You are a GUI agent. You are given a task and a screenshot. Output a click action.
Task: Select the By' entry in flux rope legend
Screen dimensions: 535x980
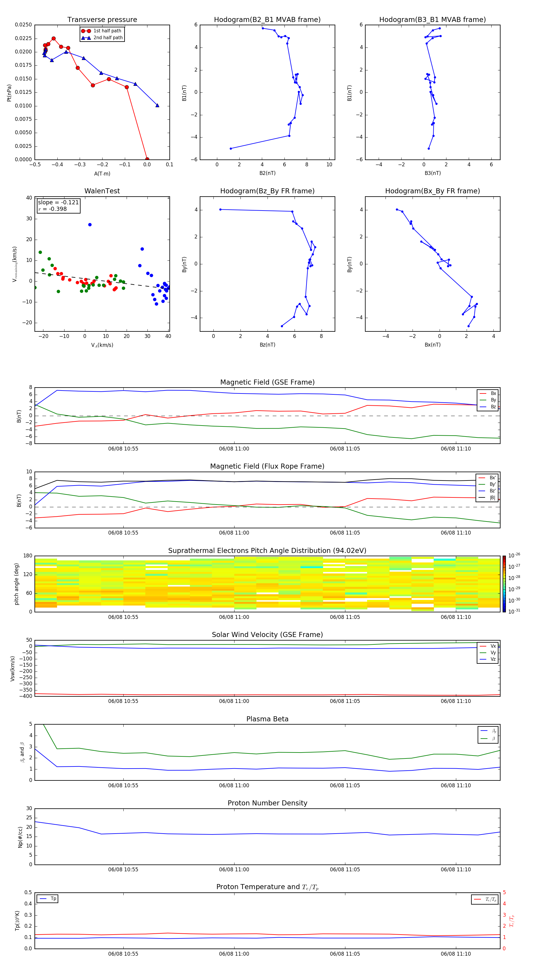click(x=487, y=484)
